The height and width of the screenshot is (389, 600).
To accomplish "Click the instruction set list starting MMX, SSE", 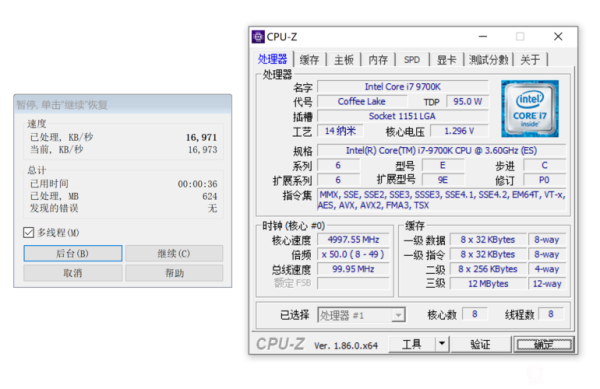I will pyautogui.click(x=442, y=200).
